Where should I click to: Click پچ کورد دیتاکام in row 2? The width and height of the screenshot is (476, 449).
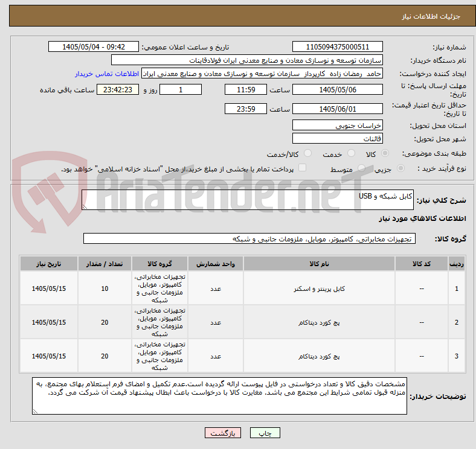pos(319,322)
